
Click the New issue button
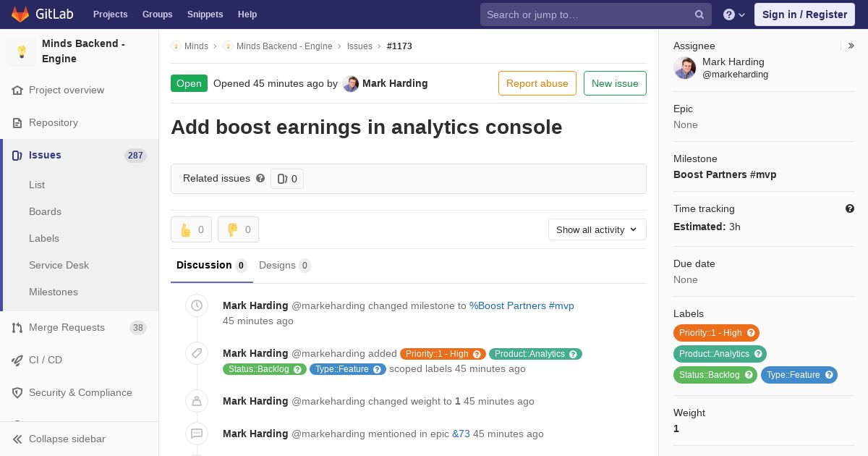click(615, 83)
